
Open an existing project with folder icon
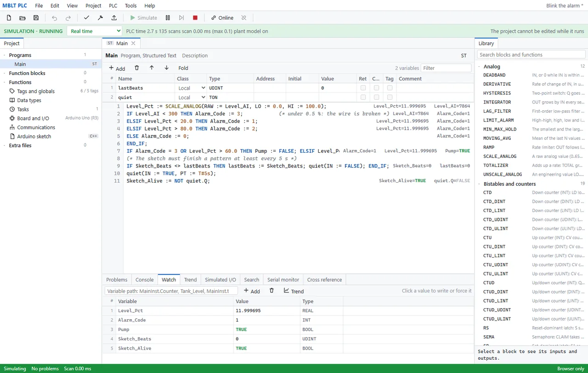click(23, 18)
